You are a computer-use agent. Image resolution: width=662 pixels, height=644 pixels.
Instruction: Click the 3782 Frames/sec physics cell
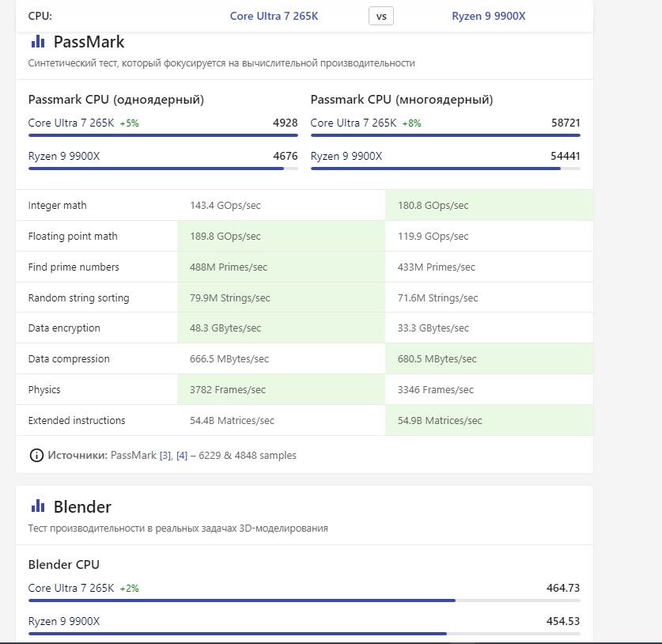(x=228, y=389)
